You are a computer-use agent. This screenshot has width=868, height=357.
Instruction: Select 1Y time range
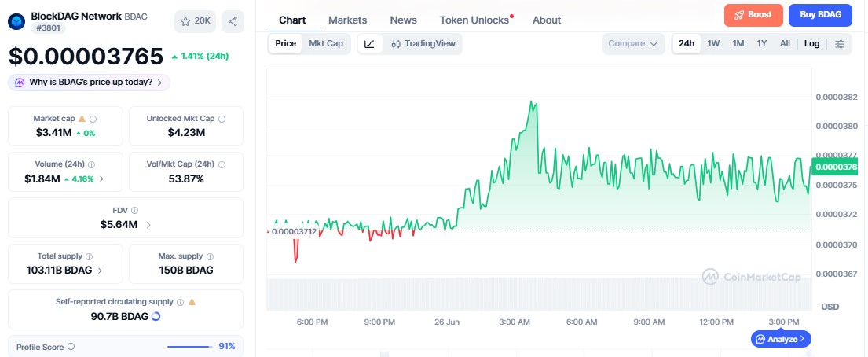(x=762, y=44)
